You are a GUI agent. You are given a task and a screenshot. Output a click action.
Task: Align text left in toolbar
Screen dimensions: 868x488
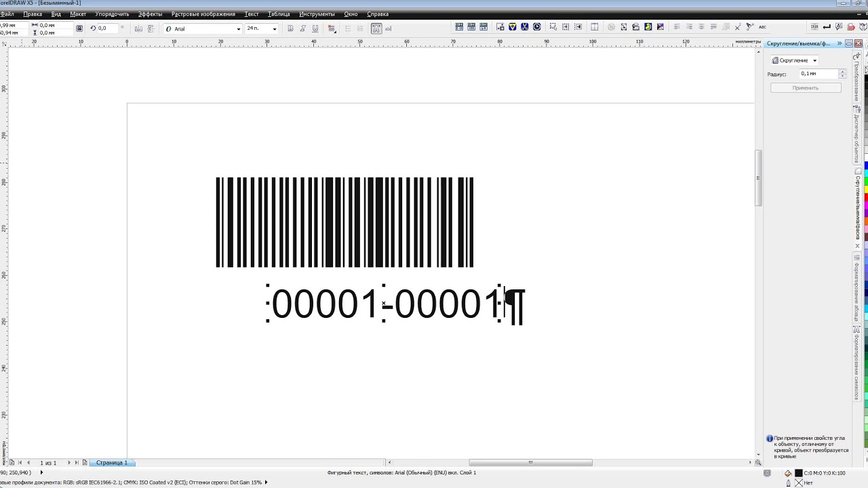[677, 27]
